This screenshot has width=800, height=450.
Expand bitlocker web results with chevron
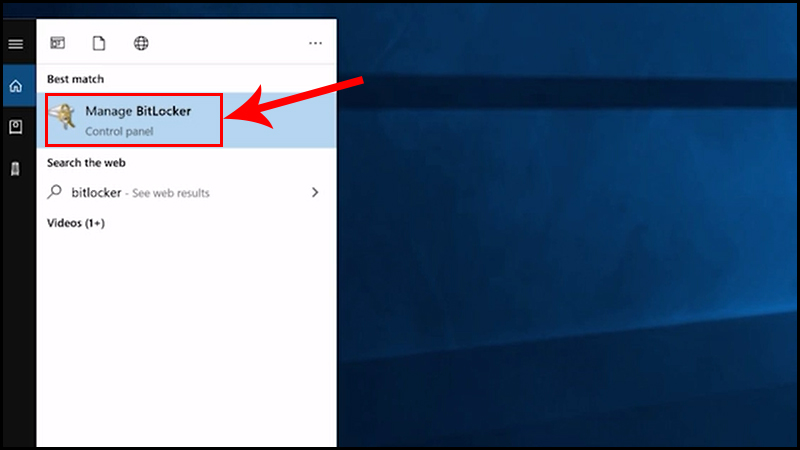(315, 192)
